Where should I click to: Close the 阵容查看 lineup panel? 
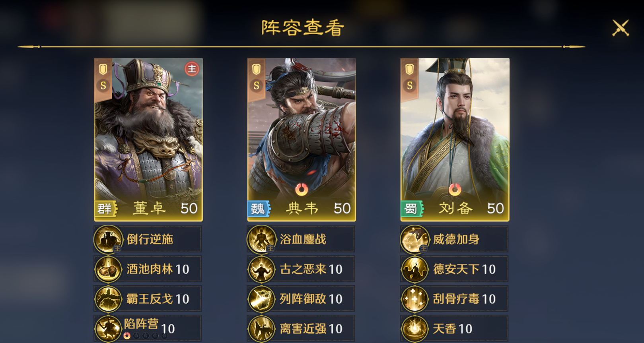[x=621, y=28]
